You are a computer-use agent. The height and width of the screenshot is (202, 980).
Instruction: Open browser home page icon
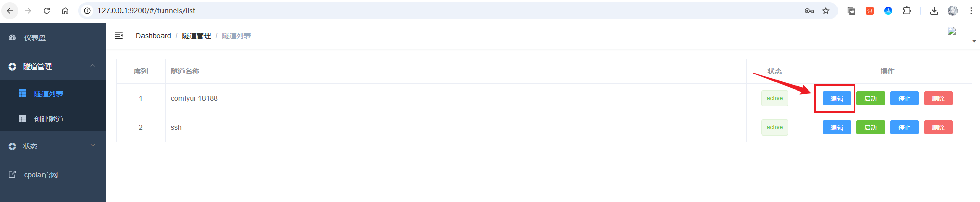coord(65,11)
